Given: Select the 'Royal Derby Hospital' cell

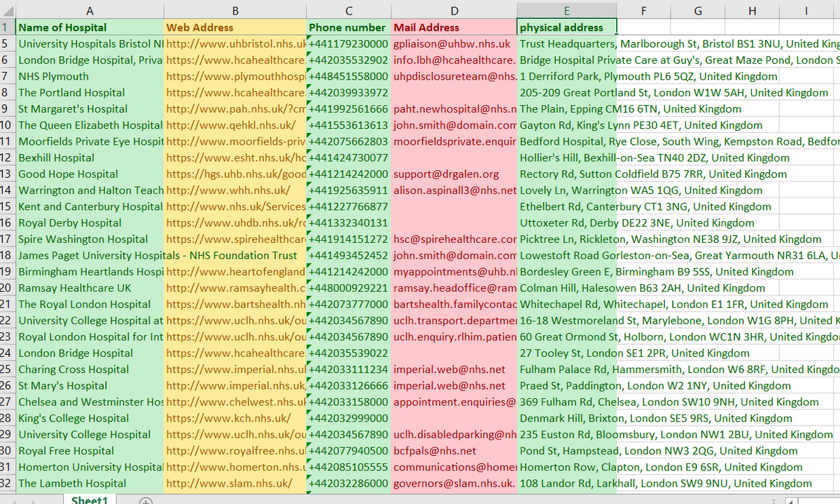Looking at the screenshot, I should [89, 223].
